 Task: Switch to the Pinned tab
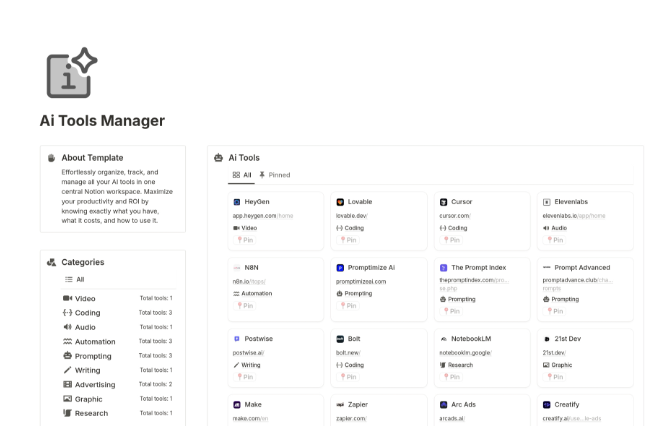pos(274,175)
